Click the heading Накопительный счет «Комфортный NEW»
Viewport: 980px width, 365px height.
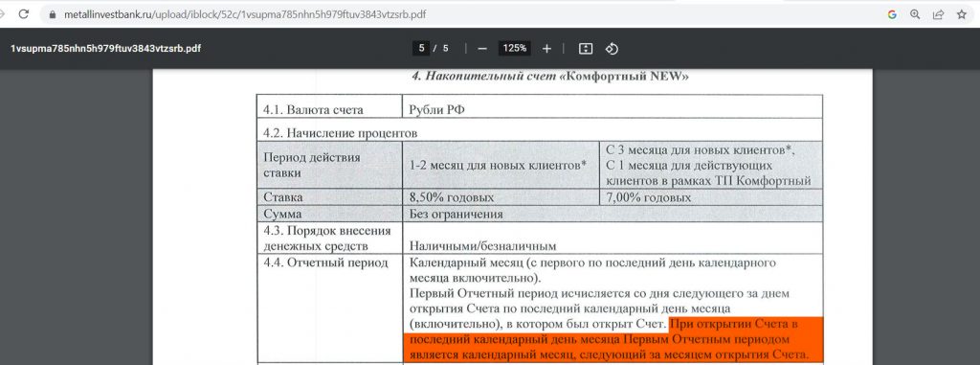(550, 77)
